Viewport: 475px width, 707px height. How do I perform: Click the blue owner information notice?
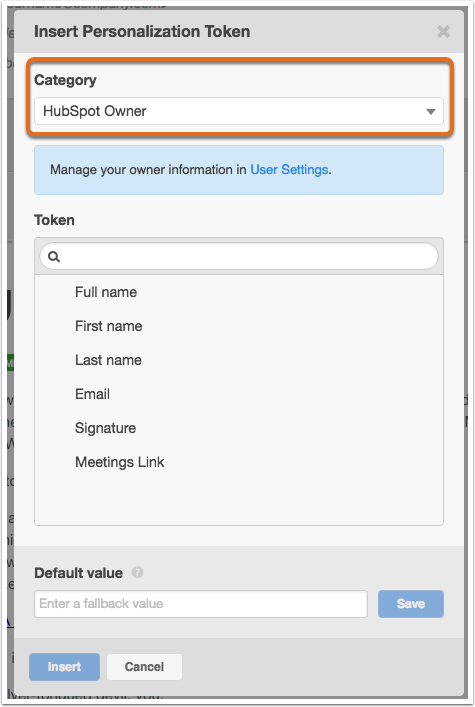239,170
